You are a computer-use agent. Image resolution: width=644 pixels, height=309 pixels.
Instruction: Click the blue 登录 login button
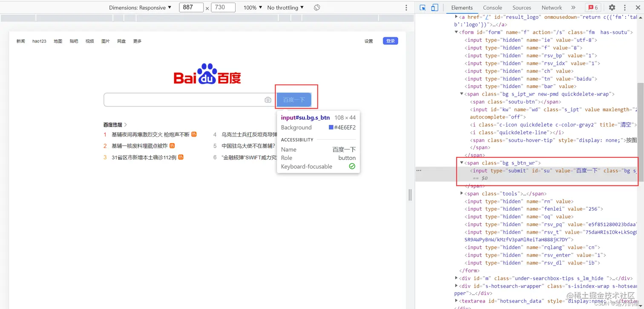390,40
